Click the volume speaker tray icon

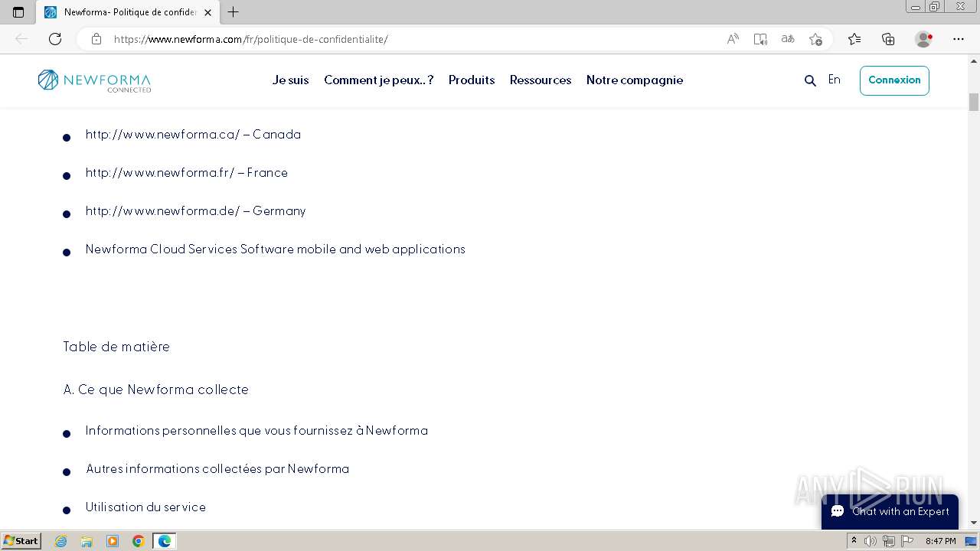pos(871,541)
